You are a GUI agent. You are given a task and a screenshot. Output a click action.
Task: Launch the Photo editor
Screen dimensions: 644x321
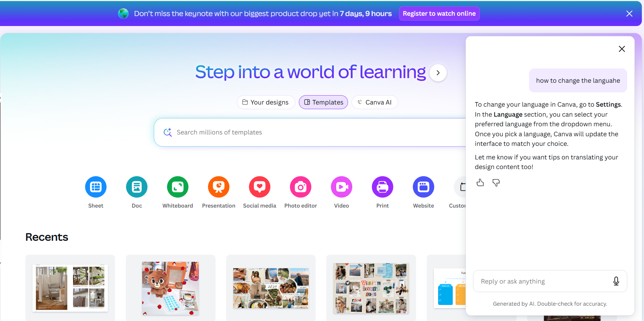pyautogui.click(x=301, y=187)
